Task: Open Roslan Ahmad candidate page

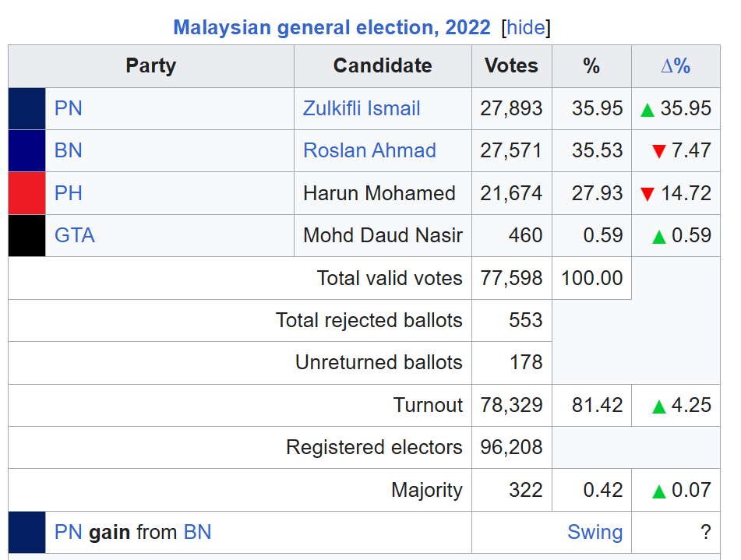Action: pyautogui.click(x=369, y=150)
